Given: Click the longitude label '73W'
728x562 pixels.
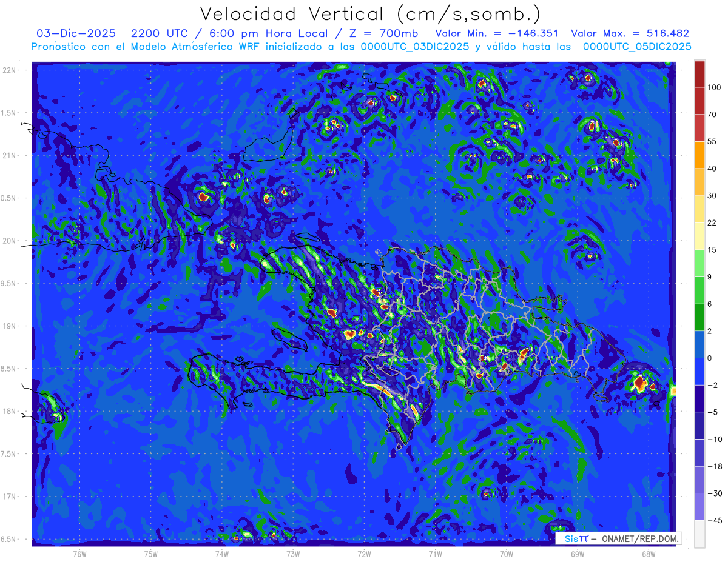Looking at the screenshot, I should tap(293, 554).
